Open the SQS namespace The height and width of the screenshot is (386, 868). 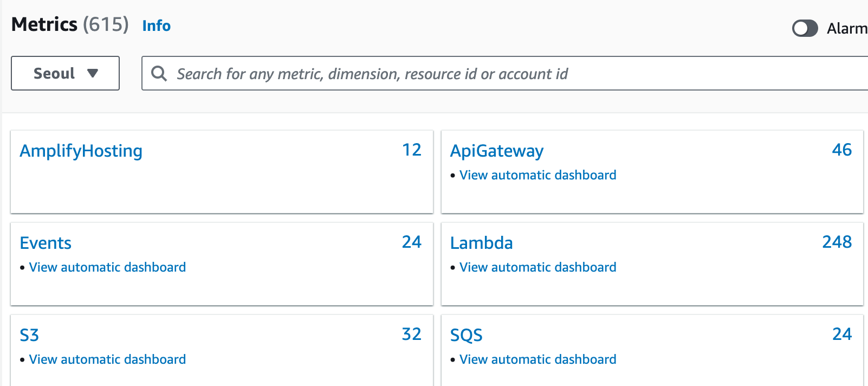466,335
